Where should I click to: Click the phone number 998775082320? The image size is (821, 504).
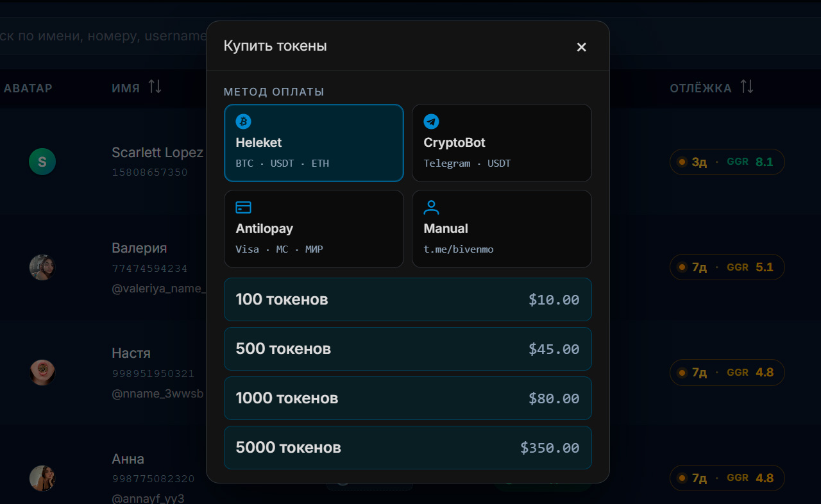pyautogui.click(x=153, y=479)
